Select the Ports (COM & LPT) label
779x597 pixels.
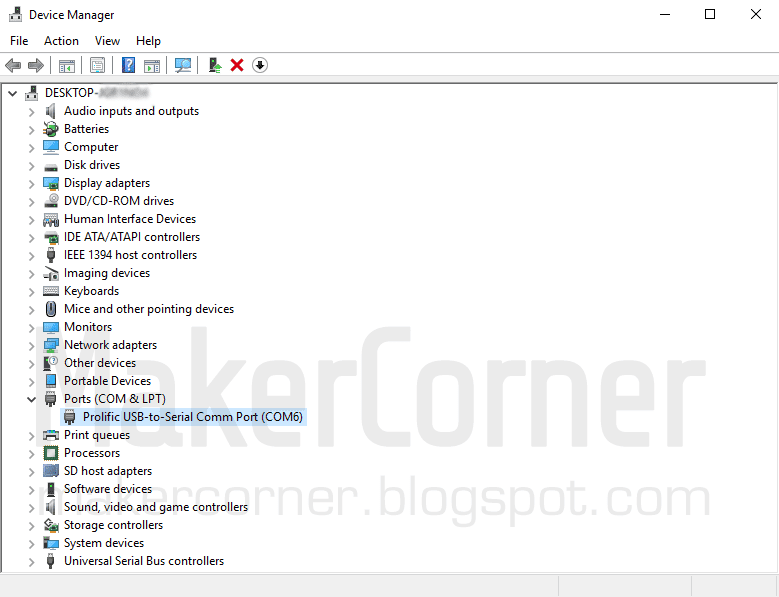tap(115, 399)
